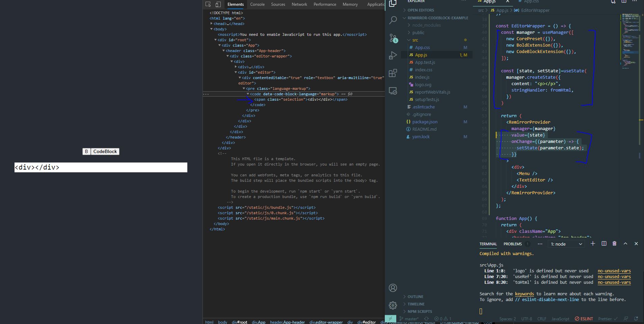Open the Extensions view
The image size is (644, 324).
(x=393, y=73)
